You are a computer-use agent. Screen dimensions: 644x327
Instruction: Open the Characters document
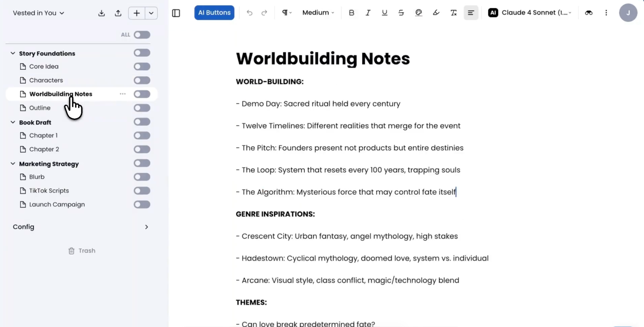tap(46, 80)
